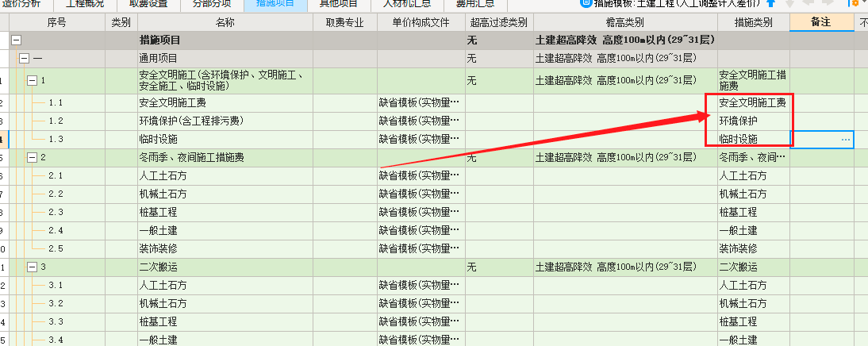Click 超高过滤类别 无 cell in row 3
The height and width of the screenshot is (346, 868).
(499, 267)
